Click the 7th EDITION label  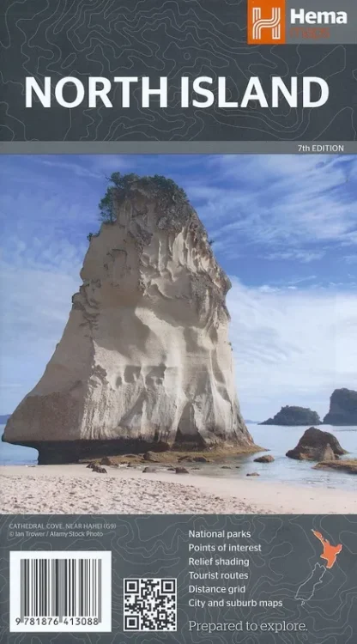[x=321, y=149]
